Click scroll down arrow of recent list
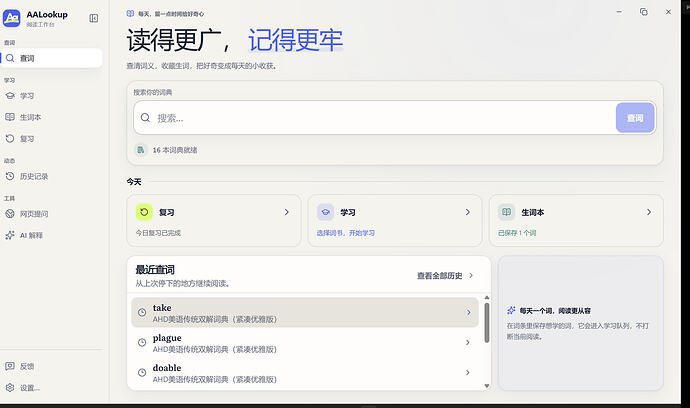The image size is (690, 408). click(487, 386)
